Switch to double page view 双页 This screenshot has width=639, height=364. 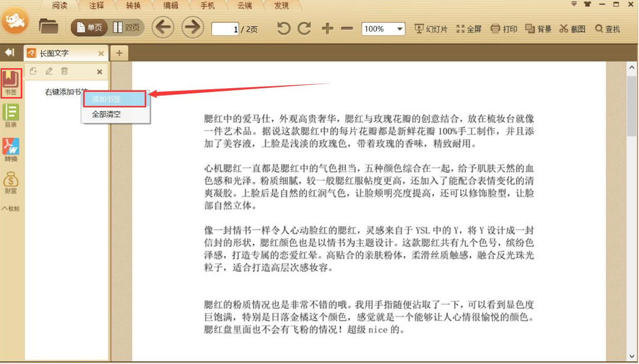[x=127, y=27]
